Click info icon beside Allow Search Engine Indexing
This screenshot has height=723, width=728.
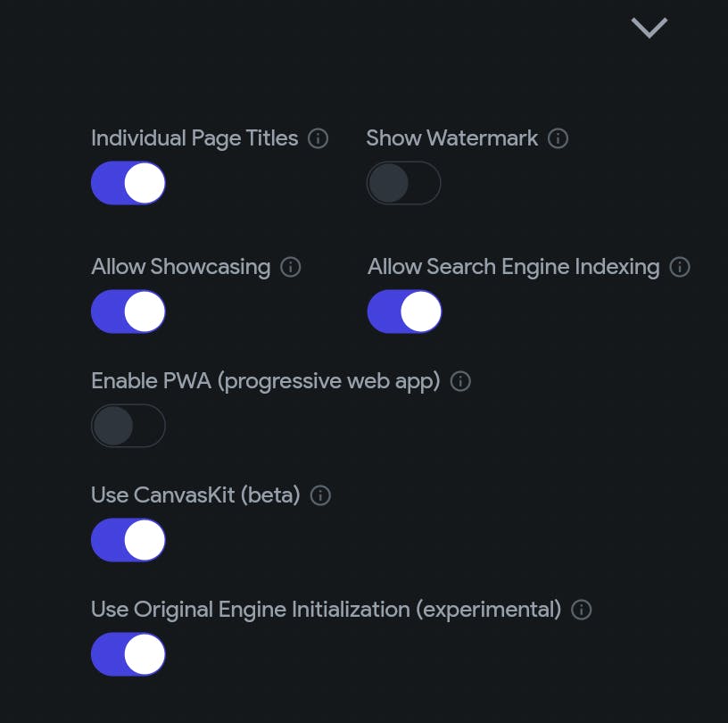pos(680,267)
